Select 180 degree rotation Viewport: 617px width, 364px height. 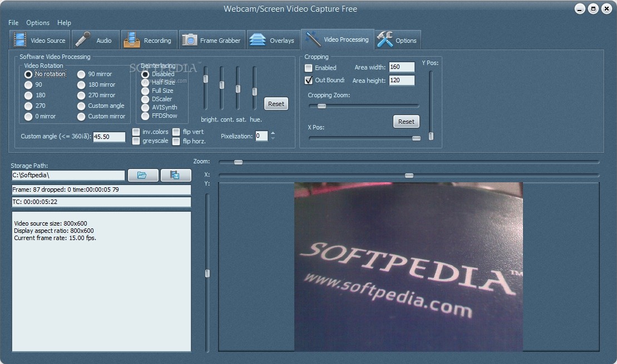coord(28,95)
